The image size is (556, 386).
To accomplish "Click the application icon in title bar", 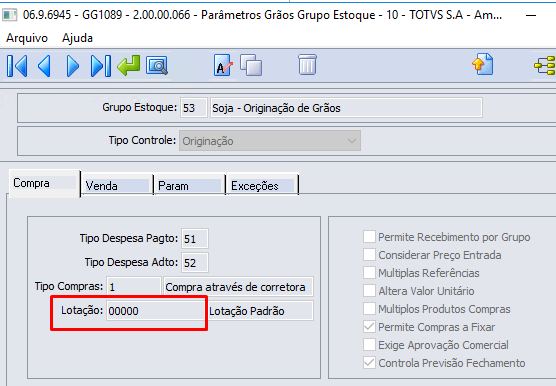I will [10, 15].
